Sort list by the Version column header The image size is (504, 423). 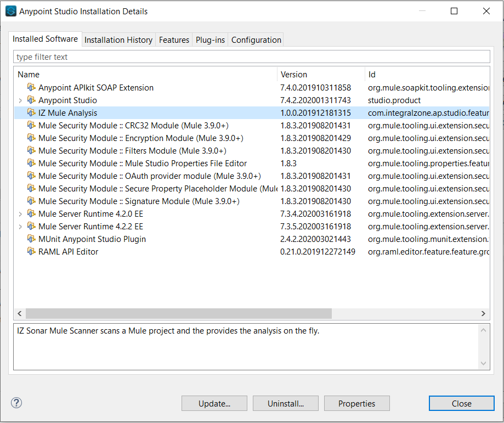321,74
